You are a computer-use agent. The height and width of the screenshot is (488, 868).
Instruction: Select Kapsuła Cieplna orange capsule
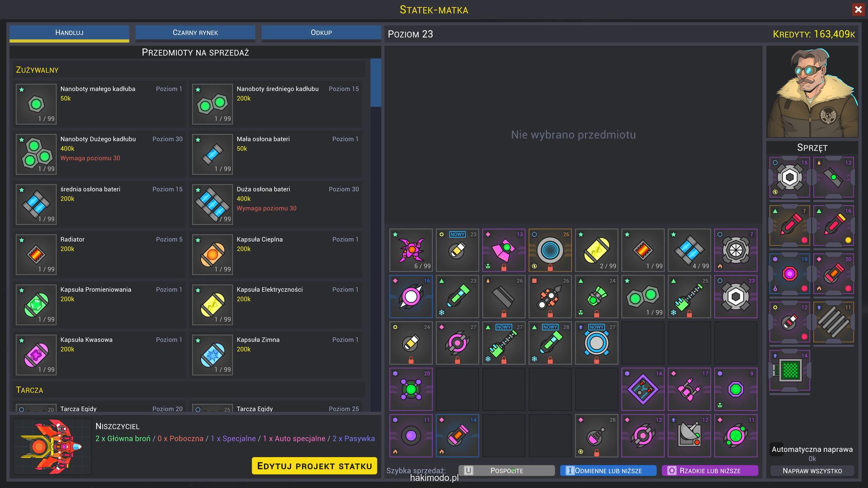[x=212, y=255]
